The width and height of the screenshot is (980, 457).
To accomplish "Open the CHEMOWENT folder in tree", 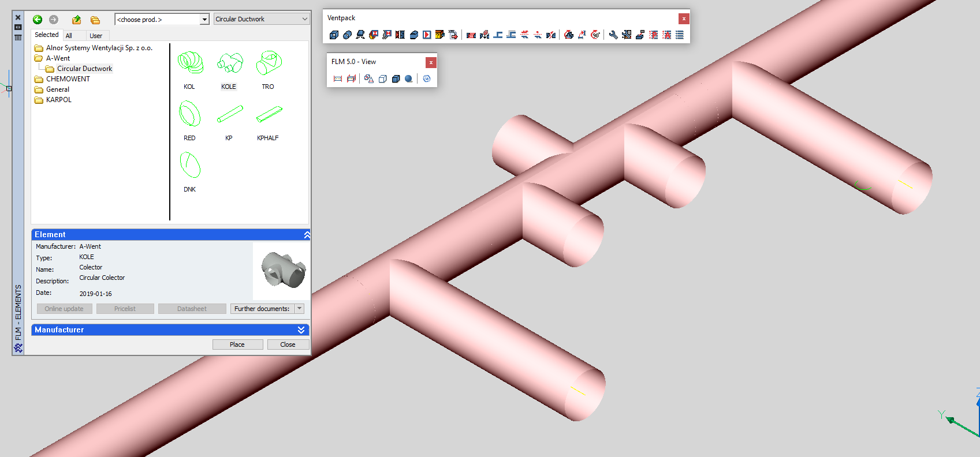I will pyautogui.click(x=68, y=79).
